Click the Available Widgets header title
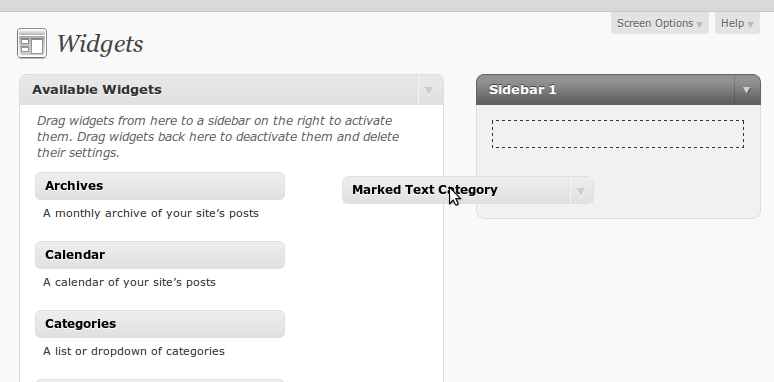Image resolution: width=774 pixels, height=382 pixels. click(97, 90)
